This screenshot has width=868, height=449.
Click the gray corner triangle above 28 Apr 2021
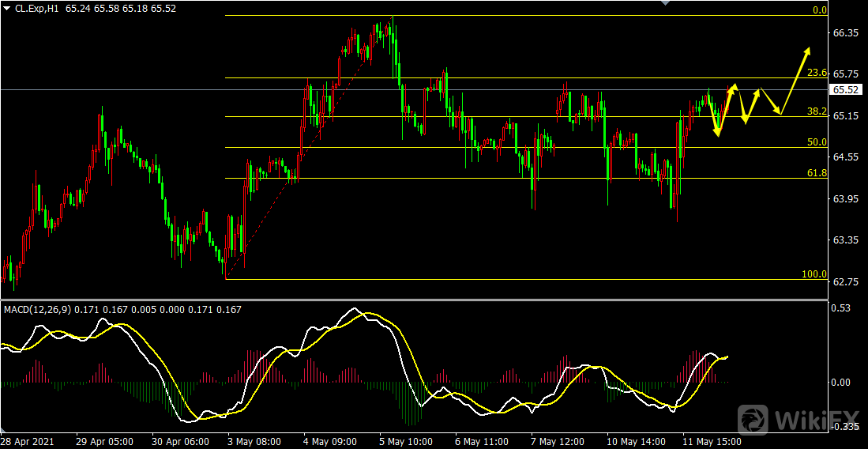4,430
